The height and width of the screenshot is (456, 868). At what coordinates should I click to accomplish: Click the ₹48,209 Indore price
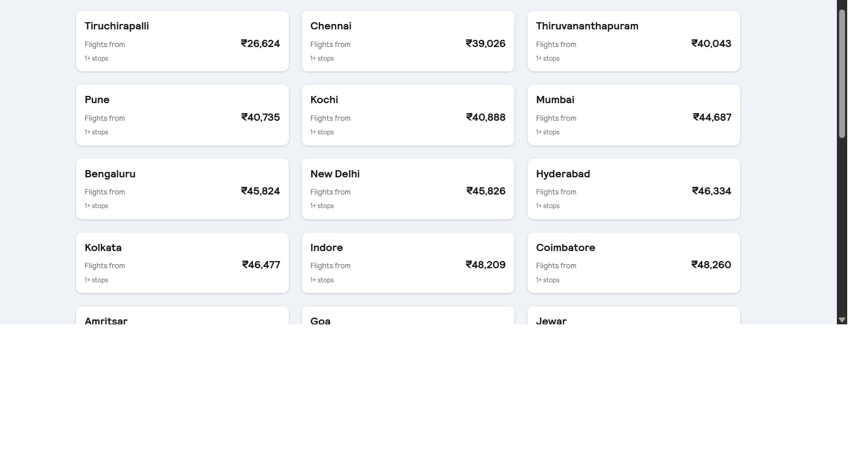click(486, 265)
